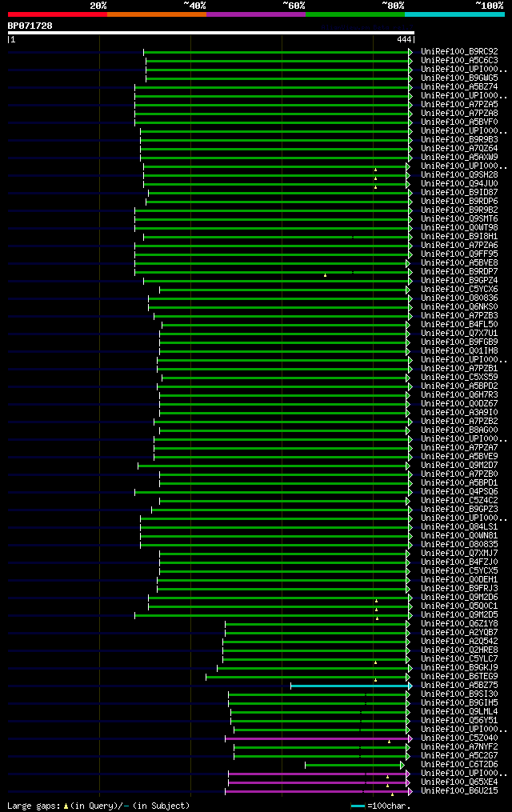This screenshot has height=812, width=512.
Task: Click the cyan alignment bar for UniRef100_A5BZ75
Action: click(351, 686)
